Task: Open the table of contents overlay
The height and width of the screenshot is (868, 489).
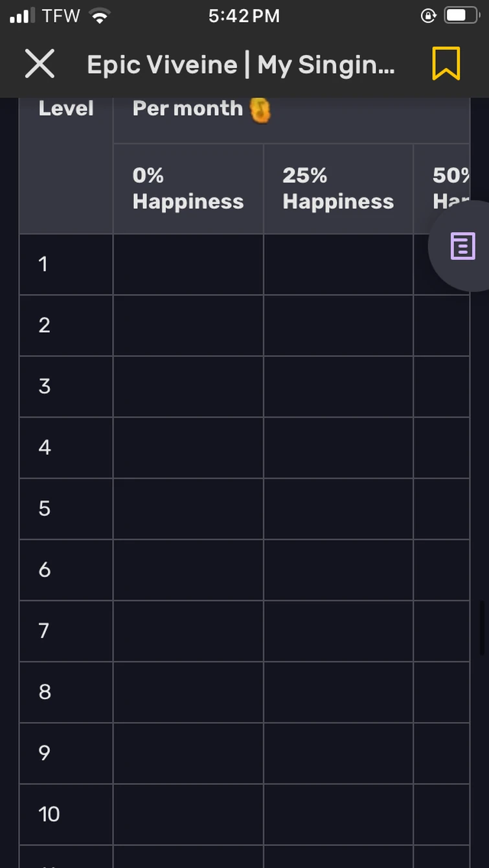Action: pyautogui.click(x=462, y=246)
